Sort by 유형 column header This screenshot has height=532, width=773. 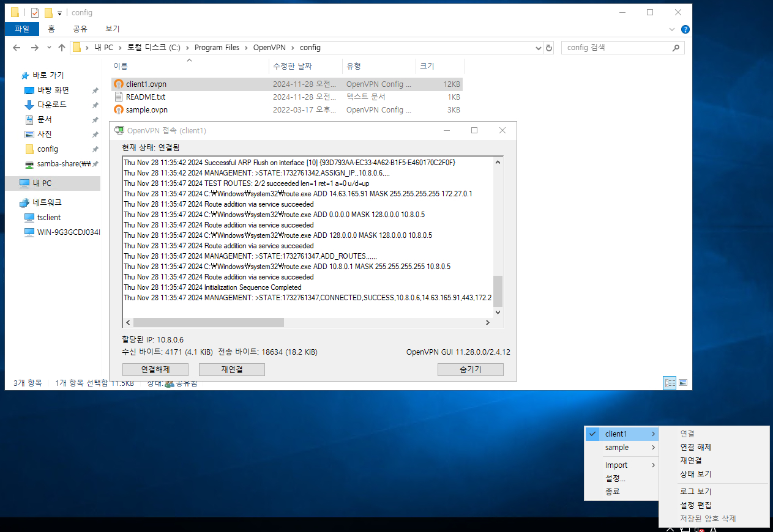(x=379, y=66)
